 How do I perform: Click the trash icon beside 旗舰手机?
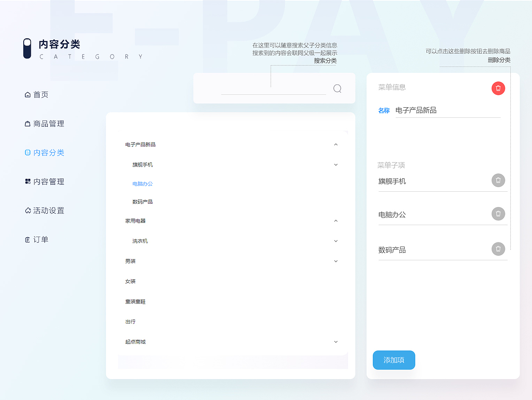498,180
